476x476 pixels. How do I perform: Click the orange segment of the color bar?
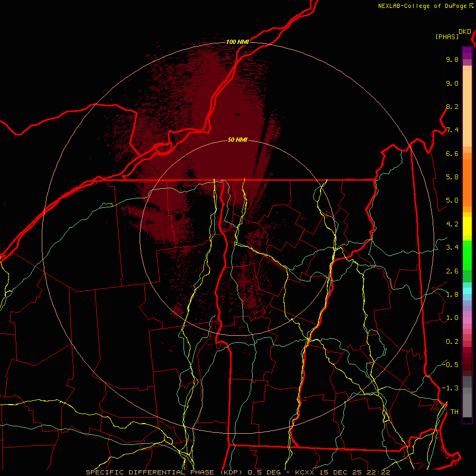tap(467, 183)
